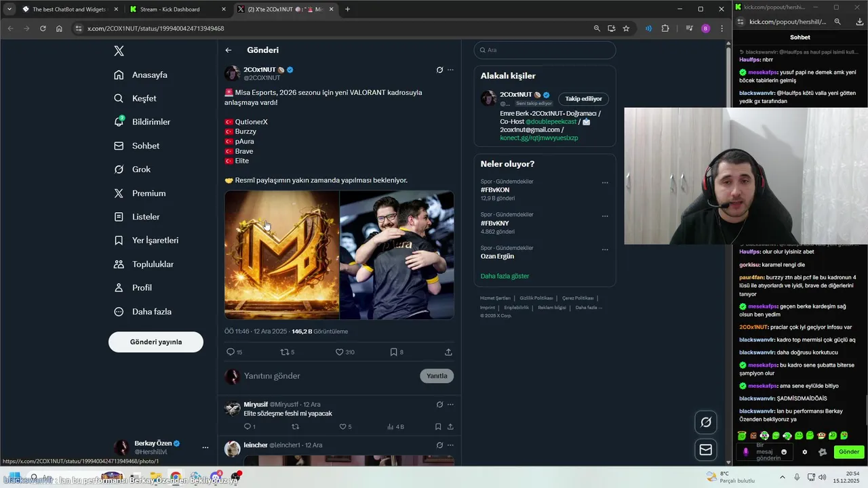Click the Ara search box
The height and width of the screenshot is (488, 868).
coord(545,50)
